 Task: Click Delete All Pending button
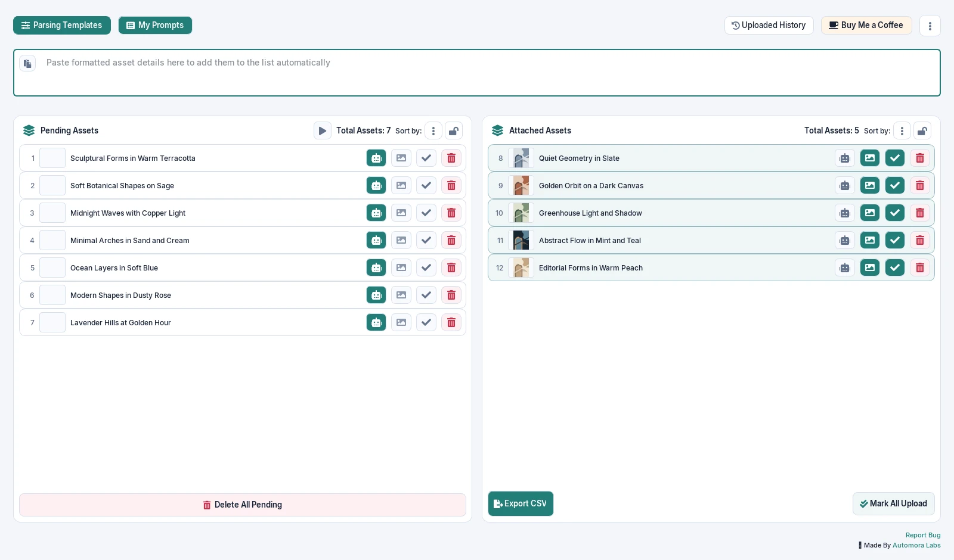coord(243,505)
